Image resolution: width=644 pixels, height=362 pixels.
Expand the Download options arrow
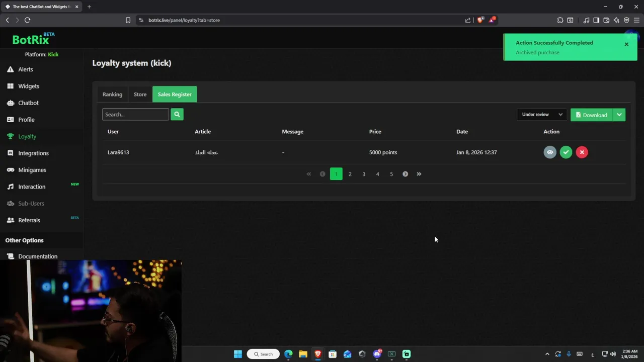[619, 115]
